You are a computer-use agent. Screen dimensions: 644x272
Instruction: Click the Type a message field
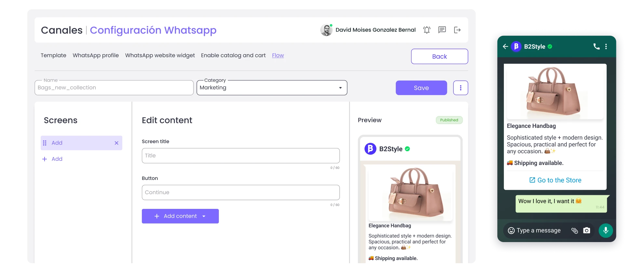coord(539,231)
